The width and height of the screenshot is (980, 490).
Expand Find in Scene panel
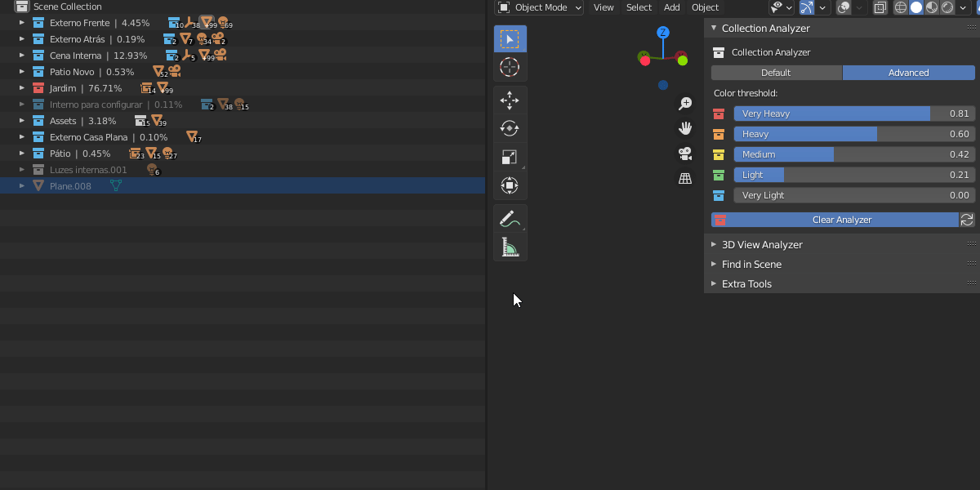(714, 264)
